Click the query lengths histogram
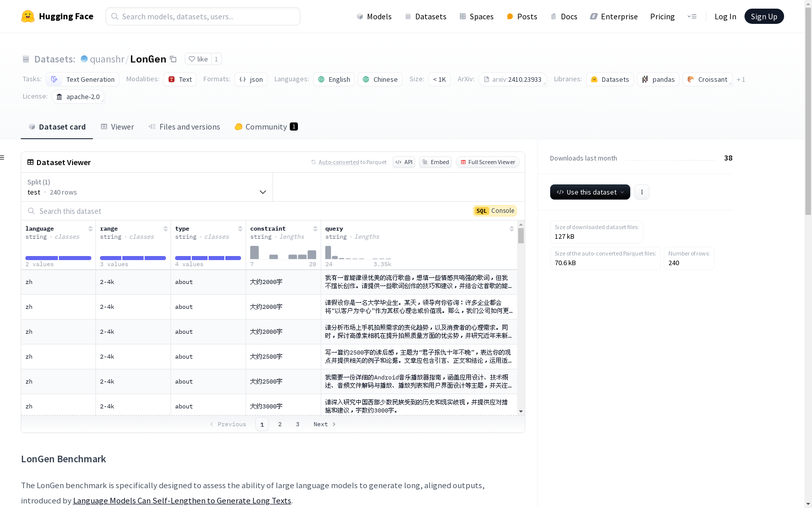Screen dimensions: 812x508 (x=358, y=252)
